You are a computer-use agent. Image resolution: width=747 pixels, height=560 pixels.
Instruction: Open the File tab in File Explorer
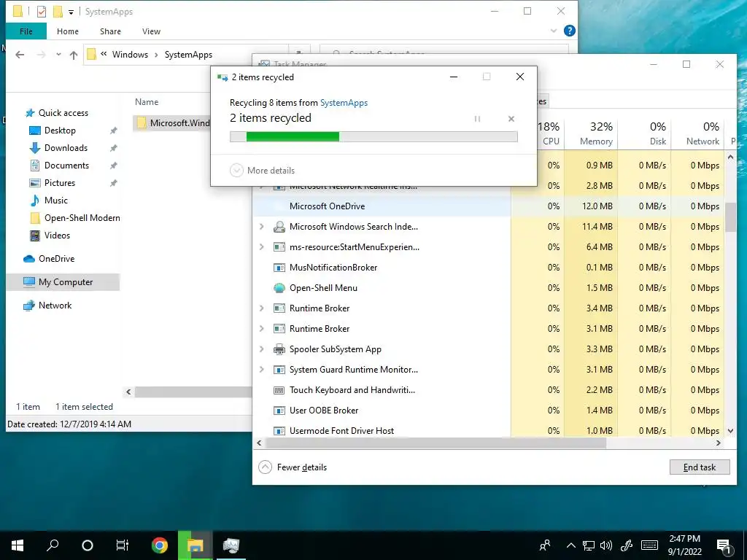(x=26, y=31)
